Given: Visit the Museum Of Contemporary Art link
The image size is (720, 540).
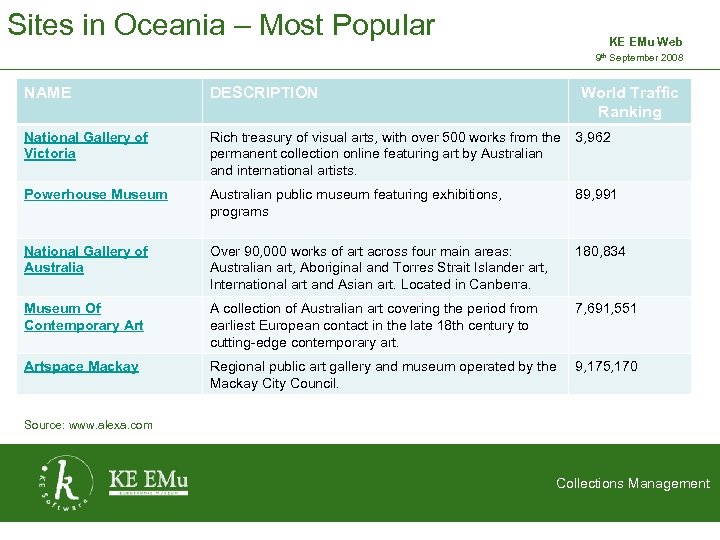Looking at the screenshot, I should [84, 317].
